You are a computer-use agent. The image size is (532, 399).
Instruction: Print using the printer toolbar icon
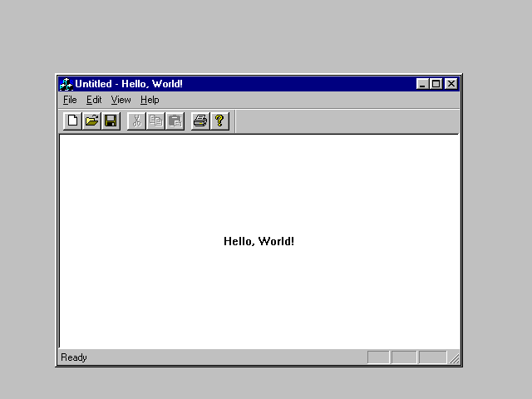pos(200,121)
